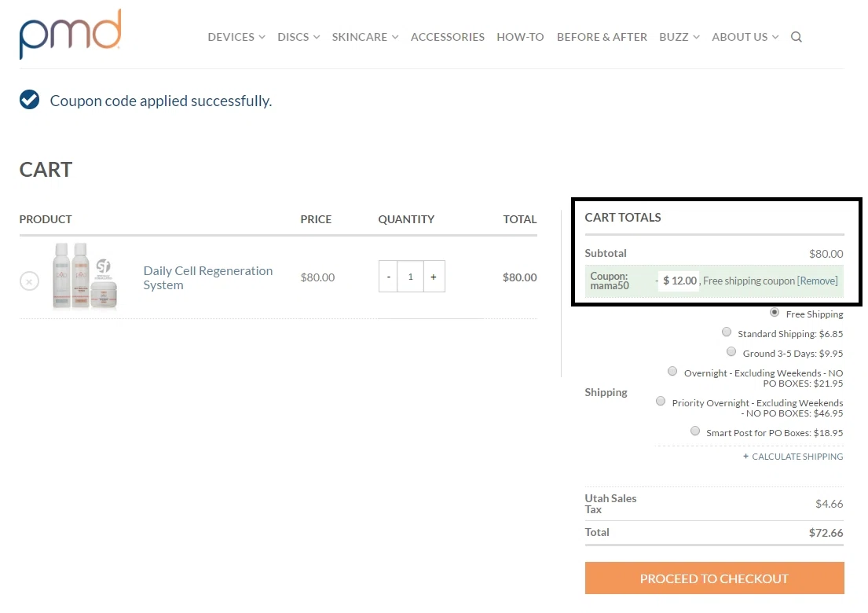Click the $72.66 total amount
Viewport: 868px width, 613px height.
tap(826, 533)
